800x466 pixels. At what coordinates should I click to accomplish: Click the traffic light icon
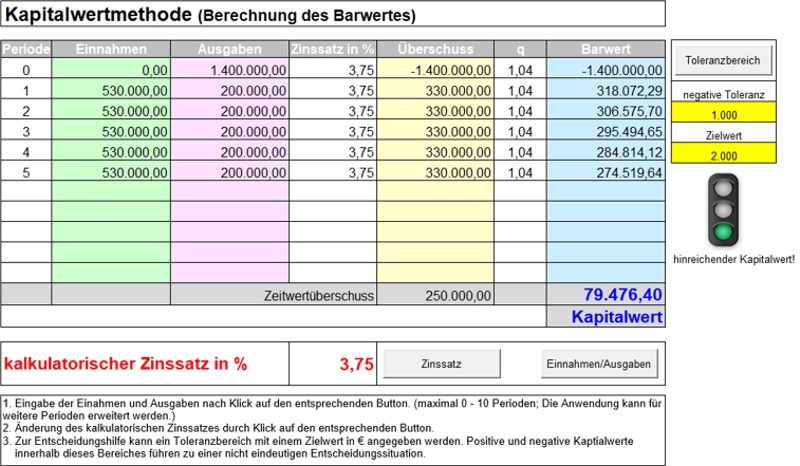721,210
